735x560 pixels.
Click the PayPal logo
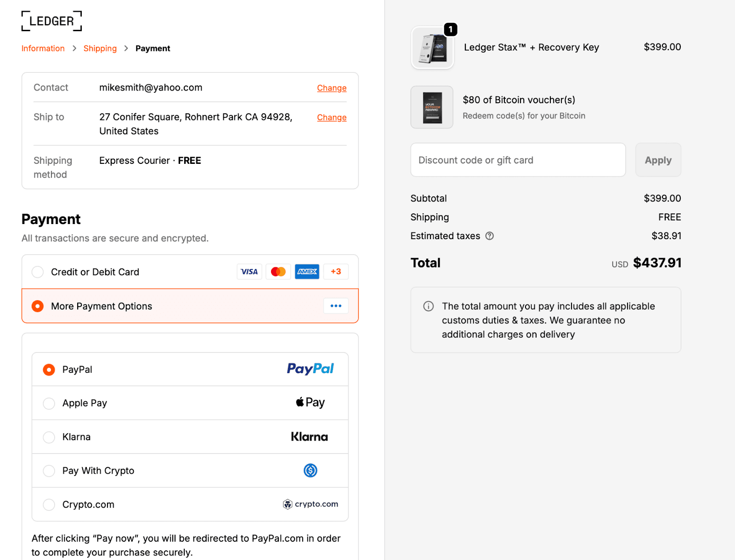coord(310,369)
